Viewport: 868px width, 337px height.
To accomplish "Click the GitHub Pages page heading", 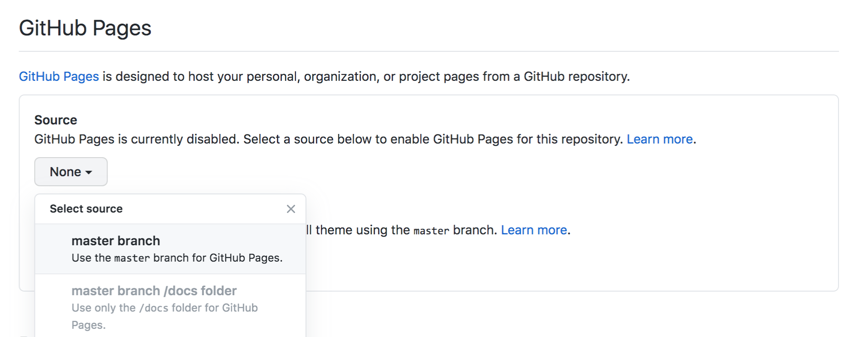I will (85, 28).
